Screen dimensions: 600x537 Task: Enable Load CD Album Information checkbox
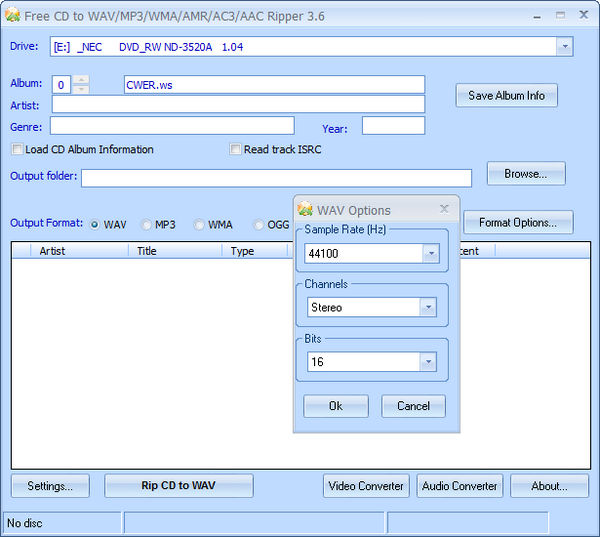17,150
